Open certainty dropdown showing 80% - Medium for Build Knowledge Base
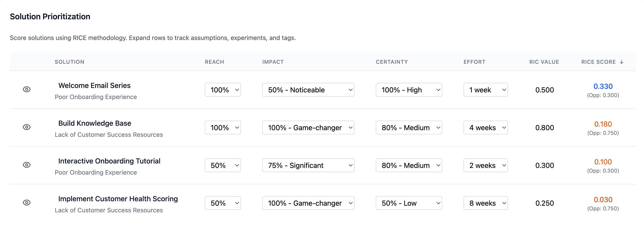 point(409,127)
